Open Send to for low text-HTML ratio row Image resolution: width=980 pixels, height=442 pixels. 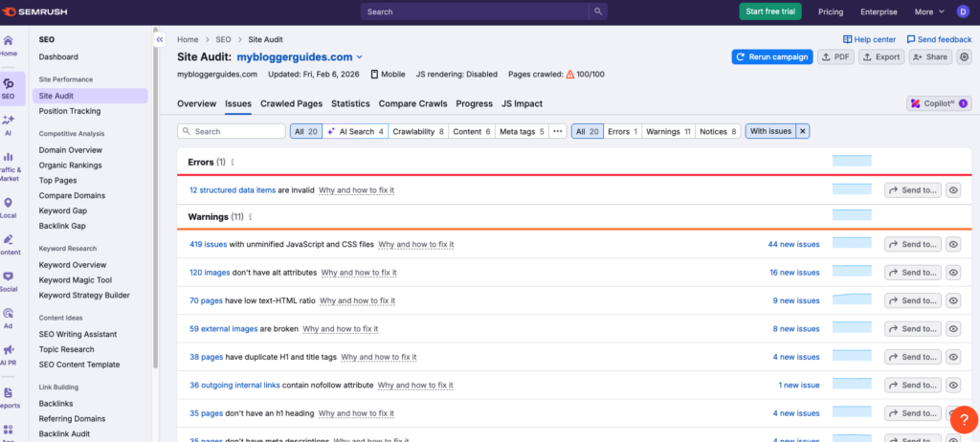pyautogui.click(x=912, y=300)
